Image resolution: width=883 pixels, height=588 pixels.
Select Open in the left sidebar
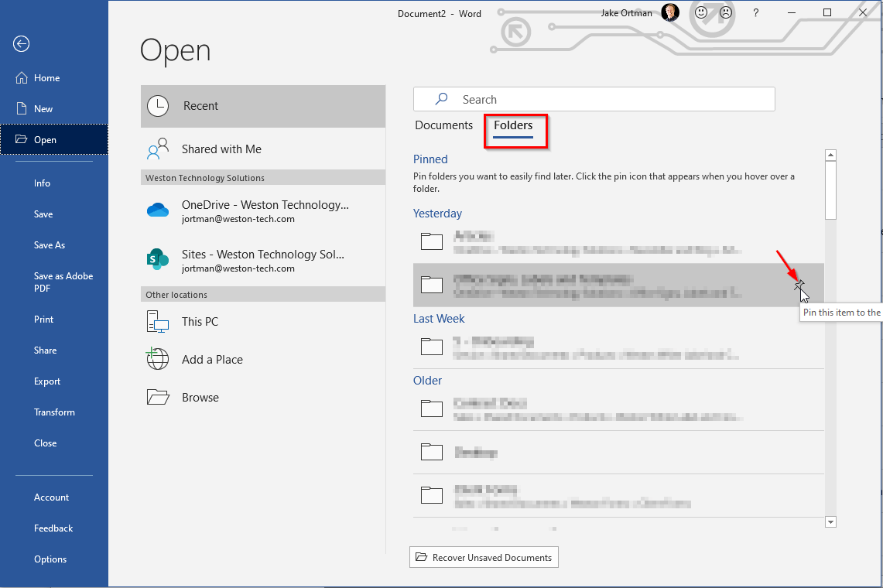click(x=54, y=140)
